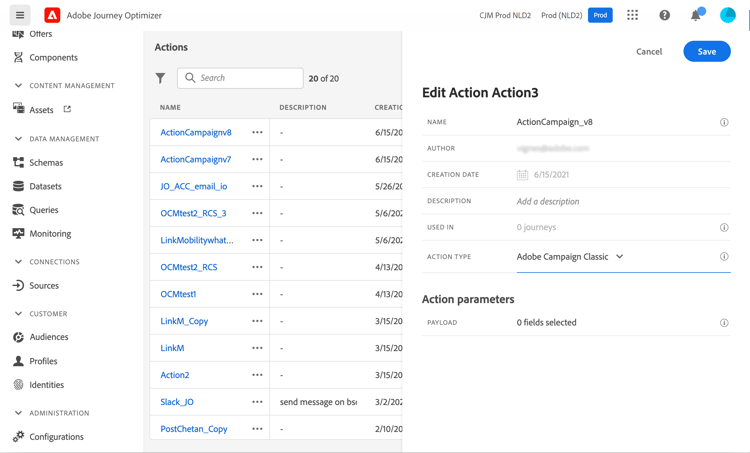Open more options for ActionCampaignv8
The width and height of the screenshot is (750, 453).
[x=258, y=132]
